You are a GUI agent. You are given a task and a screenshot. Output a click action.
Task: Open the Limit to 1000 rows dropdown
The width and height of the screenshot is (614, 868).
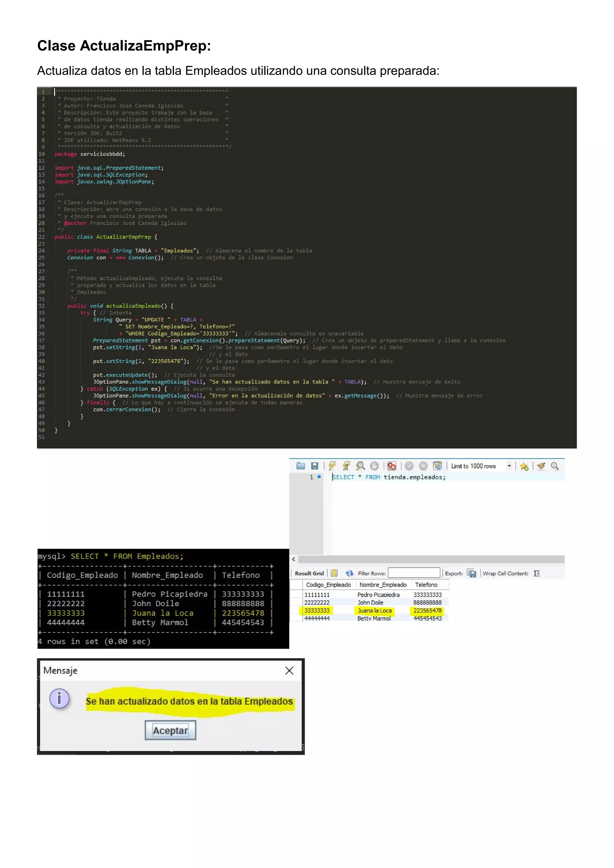[481, 466]
